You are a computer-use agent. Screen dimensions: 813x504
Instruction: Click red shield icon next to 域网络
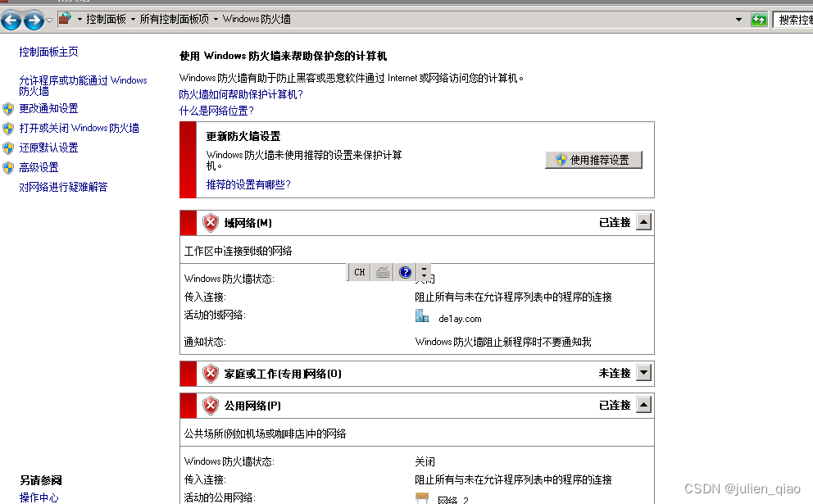tap(211, 223)
